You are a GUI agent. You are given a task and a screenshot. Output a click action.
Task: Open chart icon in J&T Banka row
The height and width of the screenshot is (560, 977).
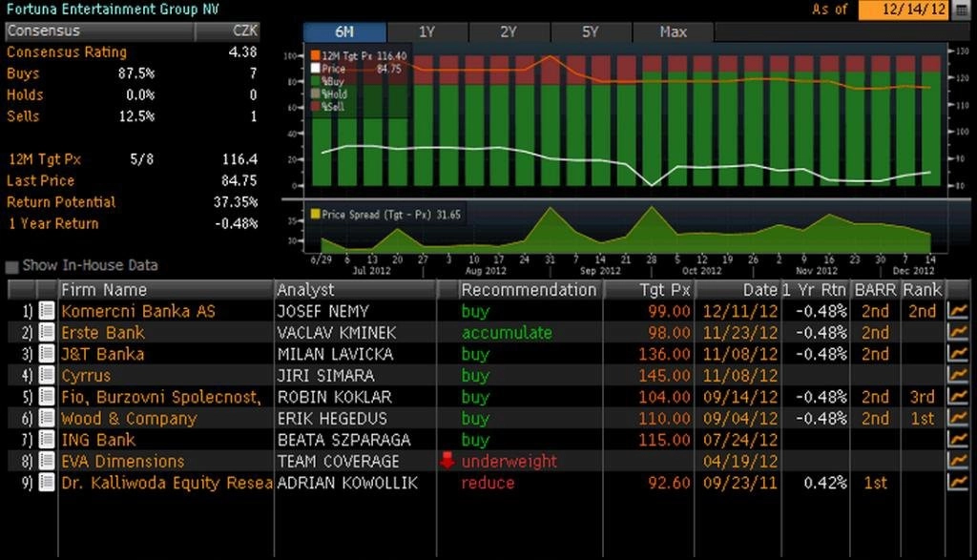pyautogui.click(x=957, y=354)
